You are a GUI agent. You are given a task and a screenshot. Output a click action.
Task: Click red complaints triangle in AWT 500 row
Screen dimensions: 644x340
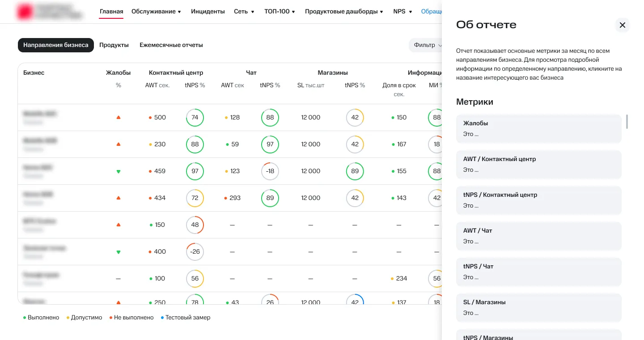(119, 118)
